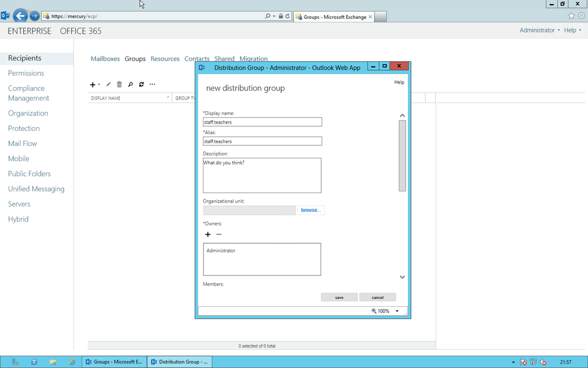588x368 pixels.
Task: Open File Explorer from the taskbar
Action: [53, 362]
